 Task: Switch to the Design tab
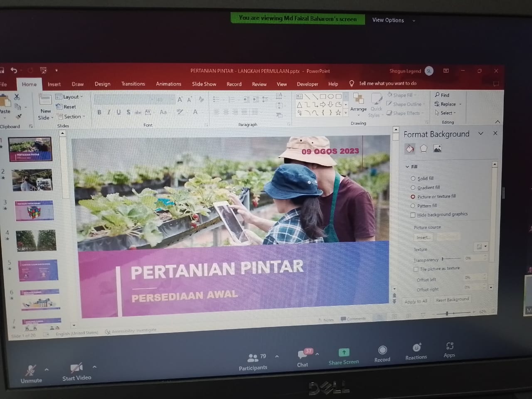tap(102, 84)
